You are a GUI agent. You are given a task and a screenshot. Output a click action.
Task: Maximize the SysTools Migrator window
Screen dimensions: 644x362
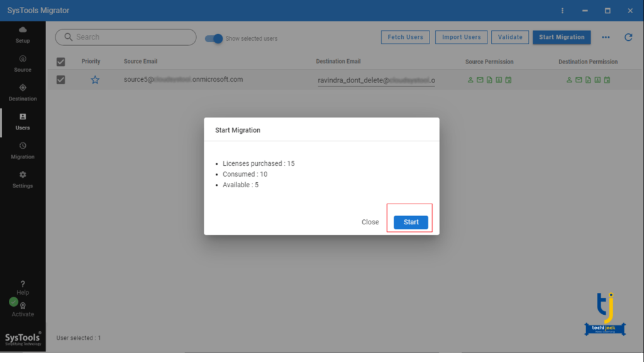click(x=608, y=11)
